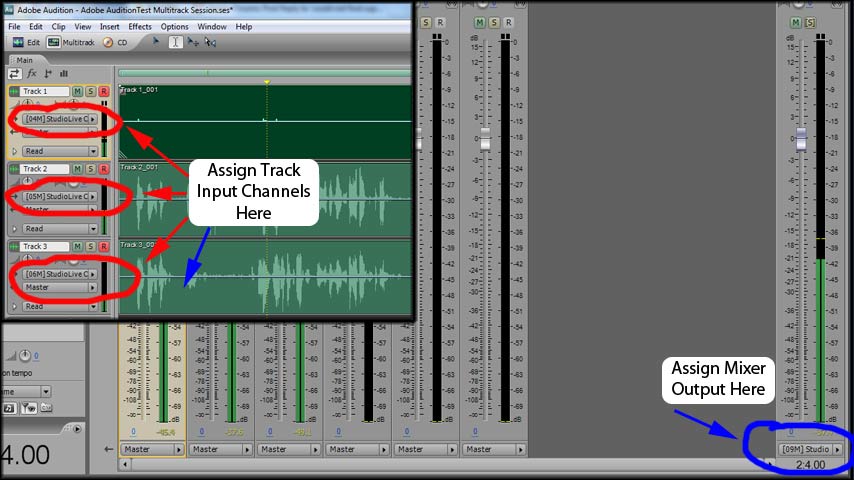
Task: Mute Track 1
Action: coord(77,91)
